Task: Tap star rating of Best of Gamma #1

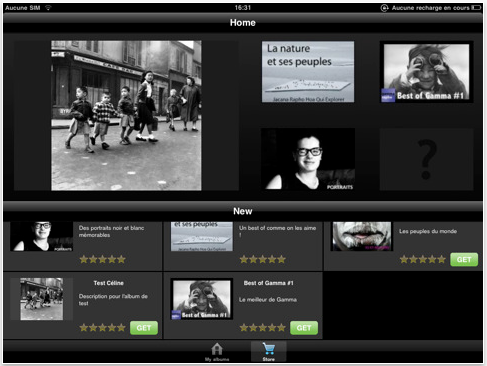Action: (x=263, y=328)
